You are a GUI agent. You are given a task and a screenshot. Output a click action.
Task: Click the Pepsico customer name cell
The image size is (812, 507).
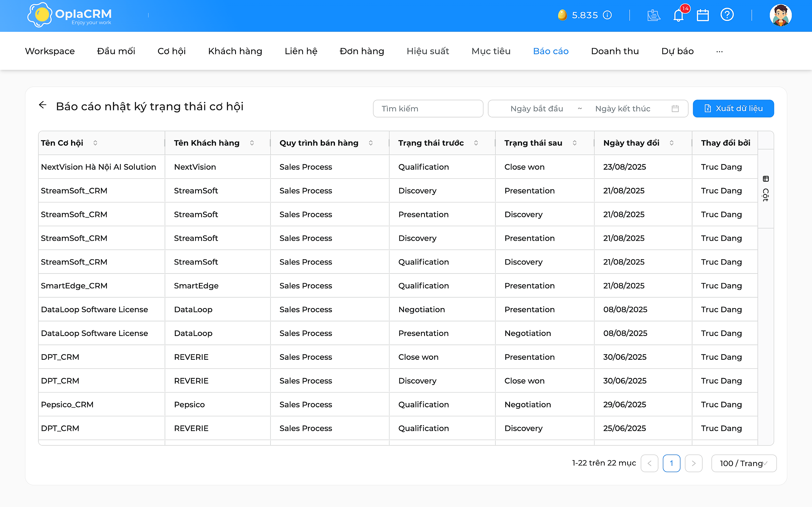[218, 405]
